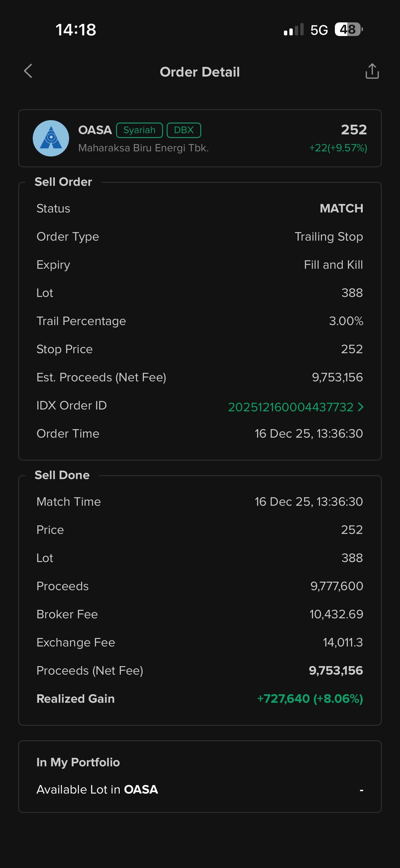
Task: Tap the +22(+9.57%) price change
Action: tap(338, 148)
